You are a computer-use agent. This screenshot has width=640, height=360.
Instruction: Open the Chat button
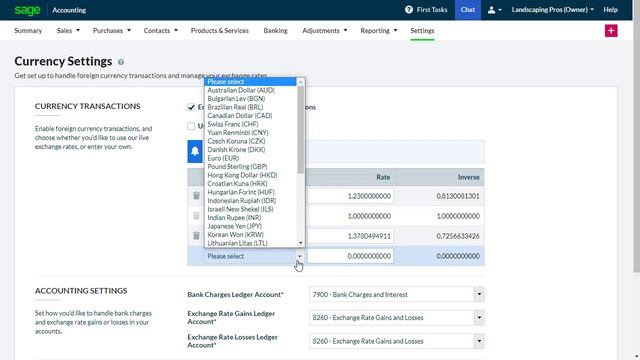click(x=468, y=10)
